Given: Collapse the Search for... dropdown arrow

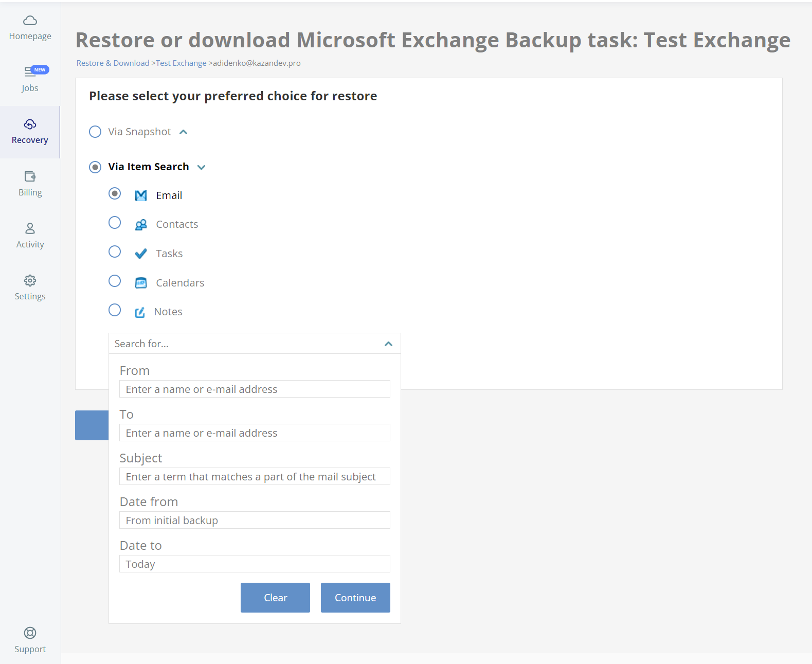Looking at the screenshot, I should click(389, 344).
